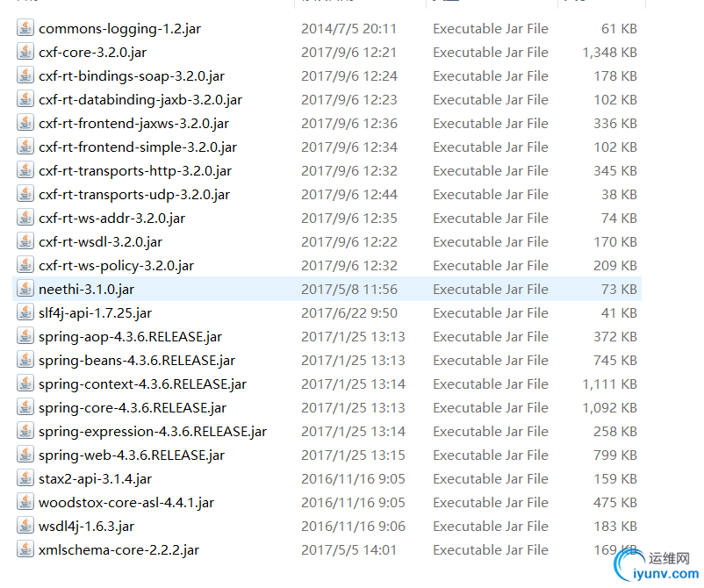Click the file name cxf-rt-databinding-jaxb-3.2.0.jar
The height and width of the screenshot is (588, 704).
(x=140, y=101)
